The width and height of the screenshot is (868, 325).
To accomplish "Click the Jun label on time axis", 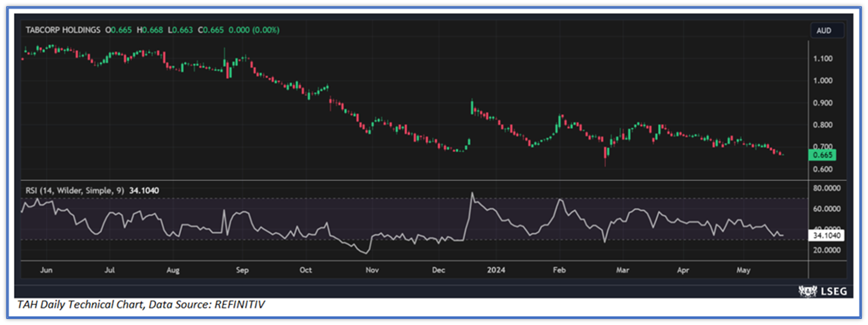I will [x=46, y=270].
